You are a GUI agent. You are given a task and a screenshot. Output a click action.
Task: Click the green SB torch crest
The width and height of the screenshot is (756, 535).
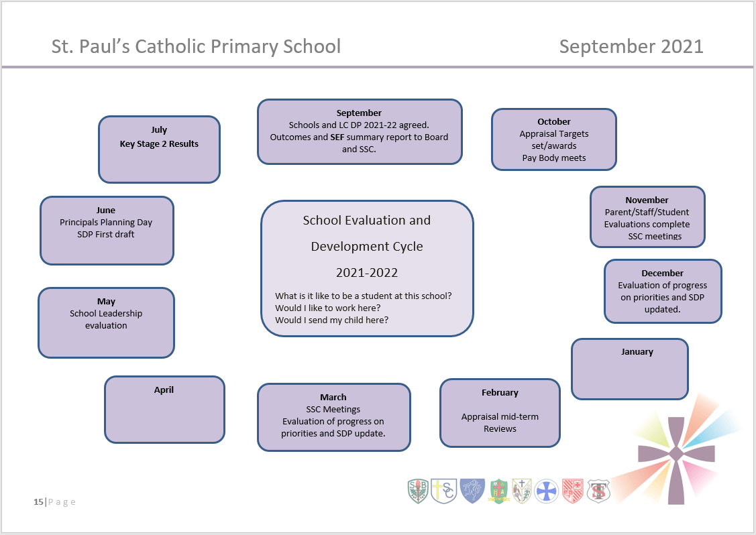click(418, 491)
